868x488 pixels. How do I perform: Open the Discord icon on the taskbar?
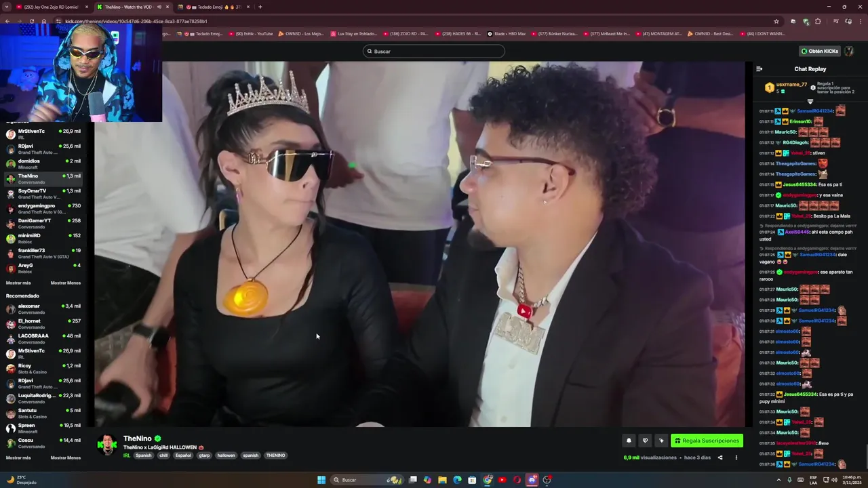(532, 480)
